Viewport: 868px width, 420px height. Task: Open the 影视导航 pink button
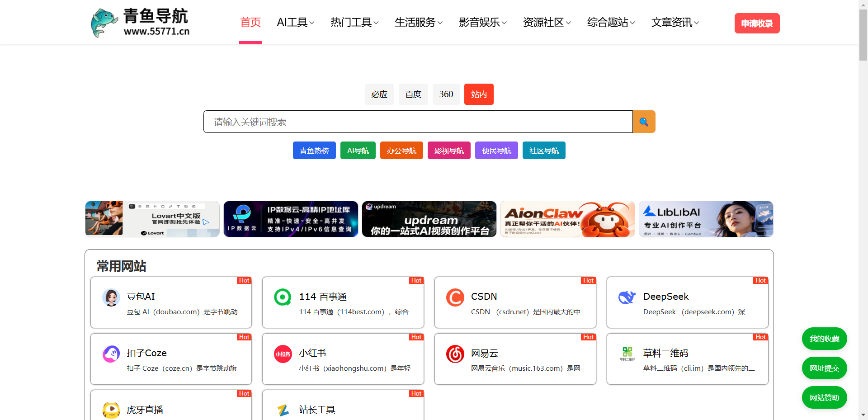pos(449,151)
